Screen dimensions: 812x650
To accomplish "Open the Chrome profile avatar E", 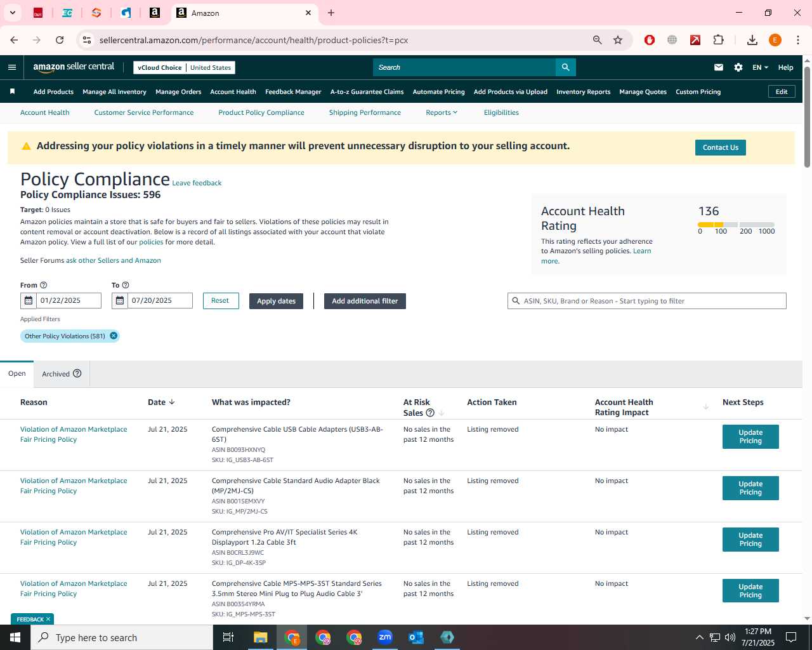I will pyautogui.click(x=775, y=40).
